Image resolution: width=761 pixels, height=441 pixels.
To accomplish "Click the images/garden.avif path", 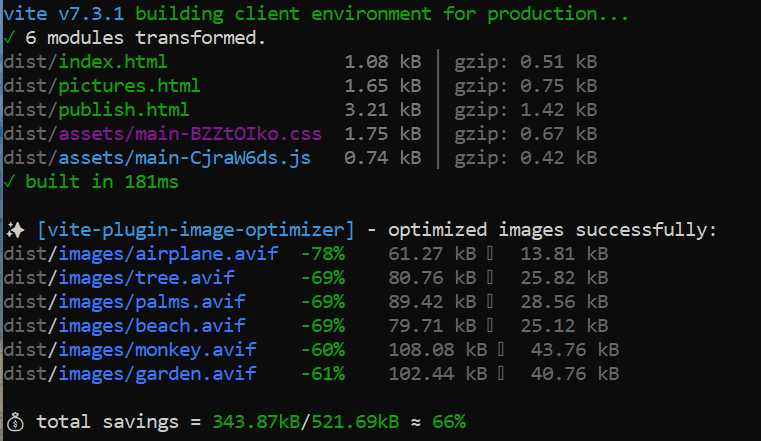I will (157, 374).
